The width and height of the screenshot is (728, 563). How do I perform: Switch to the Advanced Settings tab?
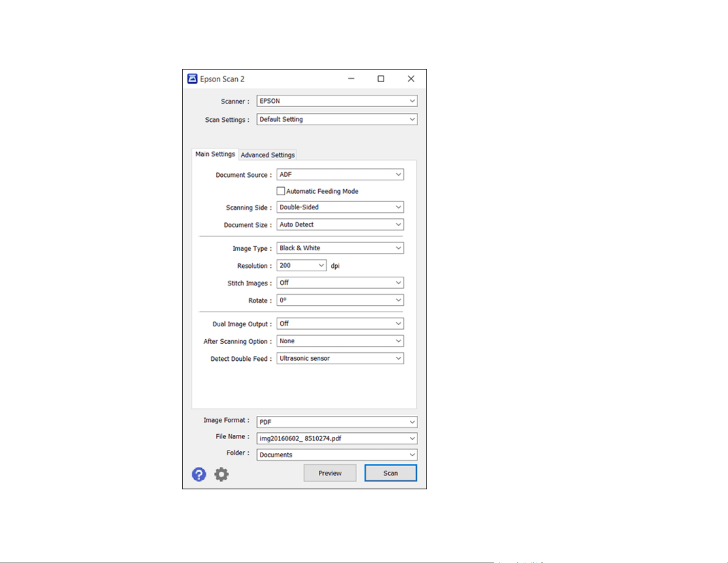click(268, 155)
